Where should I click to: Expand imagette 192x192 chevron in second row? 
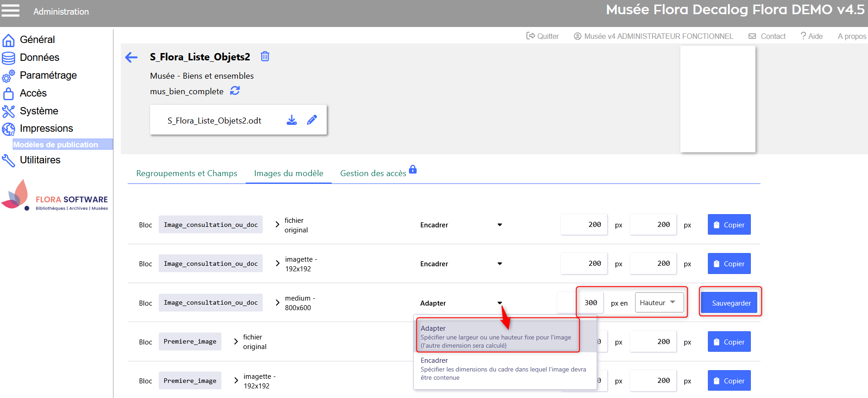point(277,264)
